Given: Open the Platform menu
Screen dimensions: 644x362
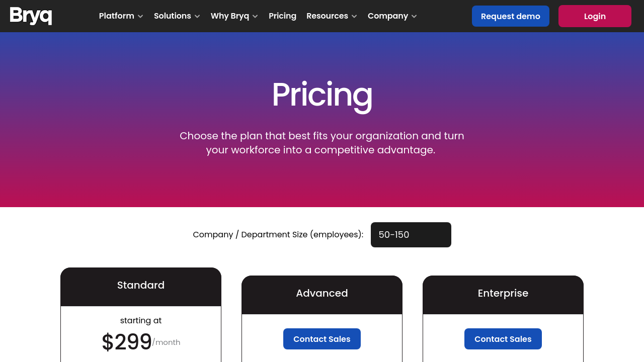Looking at the screenshot, I should (116, 16).
